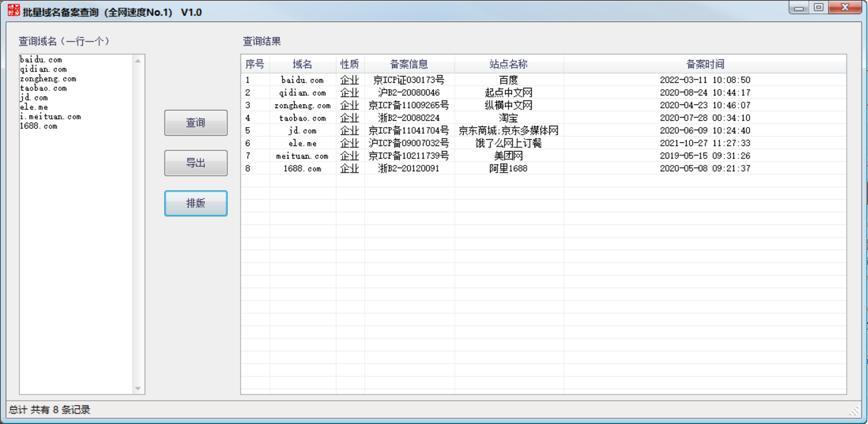
Task: Click the site name 饿了么网上订餐
Action: pos(508,143)
